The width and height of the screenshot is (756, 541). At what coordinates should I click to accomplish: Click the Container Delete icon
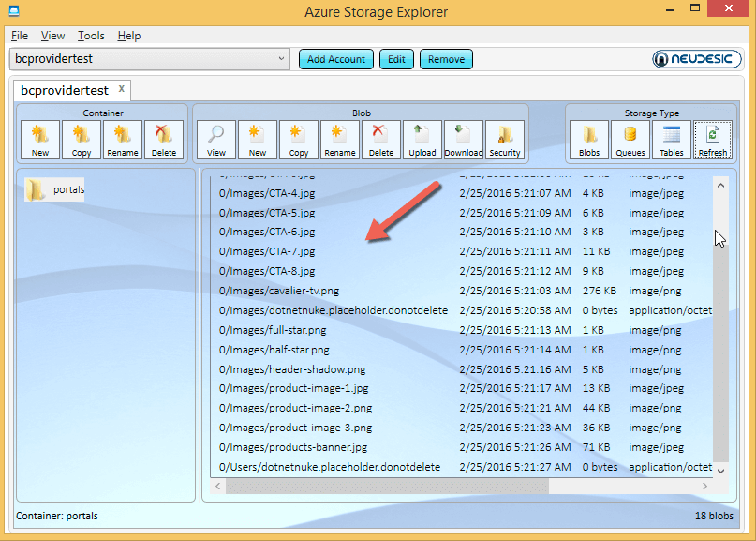(x=164, y=140)
